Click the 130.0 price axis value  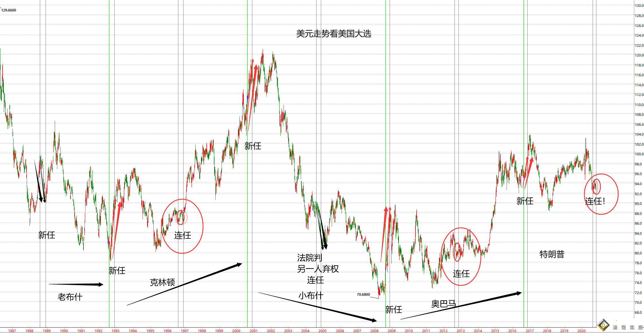point(639,6)
